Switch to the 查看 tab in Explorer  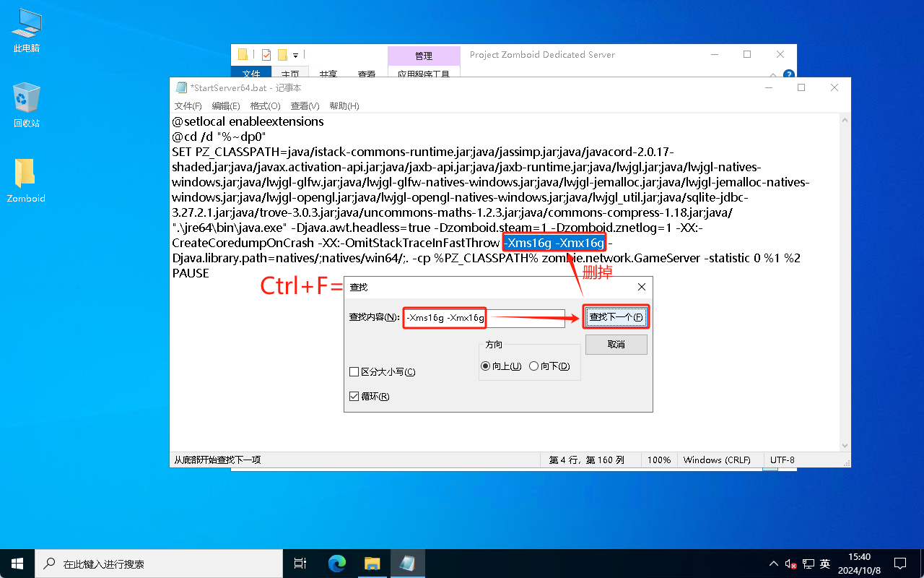click(x=367, y=74)
